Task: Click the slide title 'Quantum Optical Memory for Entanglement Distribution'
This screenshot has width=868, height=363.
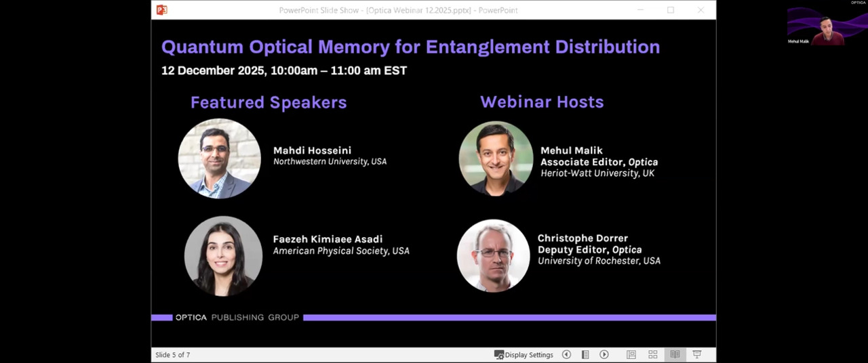Action: point(410,47)
